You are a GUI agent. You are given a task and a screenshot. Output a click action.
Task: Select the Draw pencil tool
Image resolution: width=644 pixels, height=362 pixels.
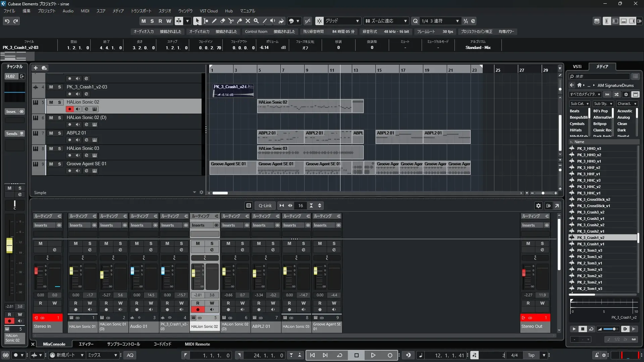pos(214,21)
